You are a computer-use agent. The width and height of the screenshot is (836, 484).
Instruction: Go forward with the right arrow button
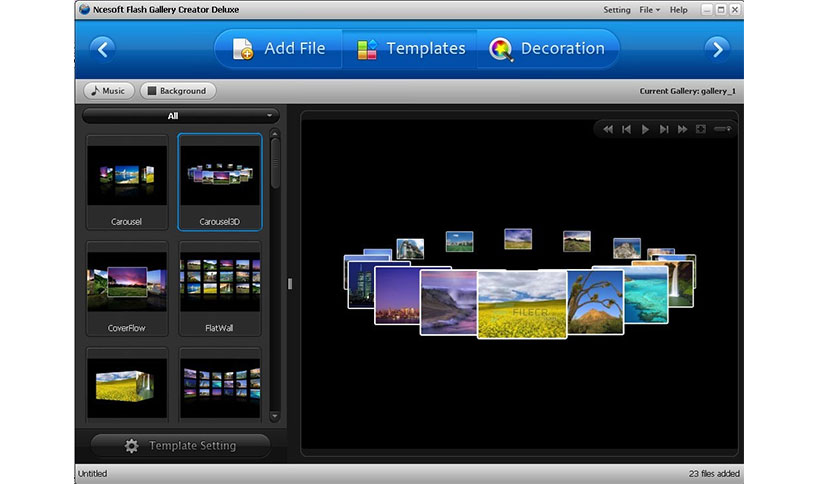pos(717,49)
